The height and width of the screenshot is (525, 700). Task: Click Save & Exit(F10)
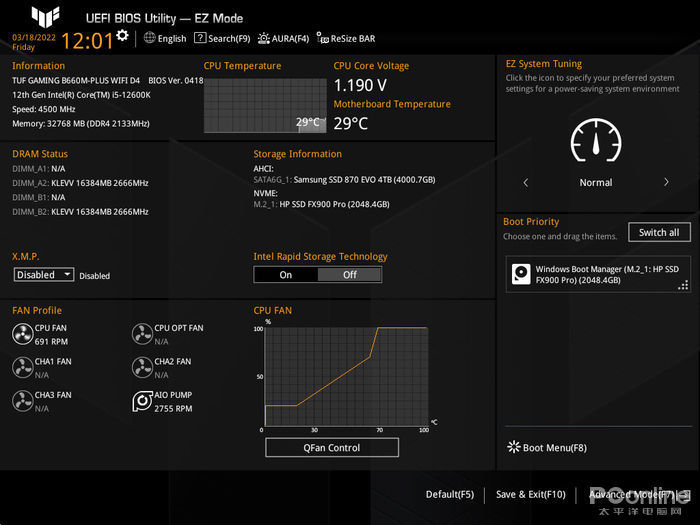531,494
